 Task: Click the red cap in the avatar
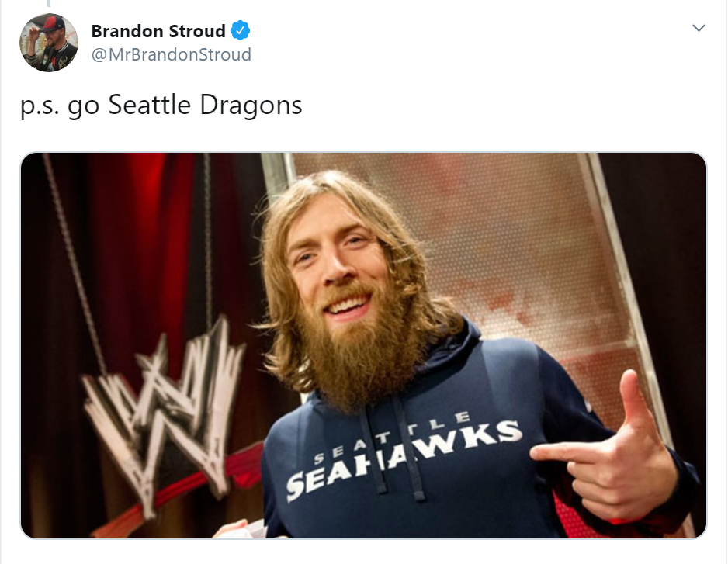click(x=51, y=23)
